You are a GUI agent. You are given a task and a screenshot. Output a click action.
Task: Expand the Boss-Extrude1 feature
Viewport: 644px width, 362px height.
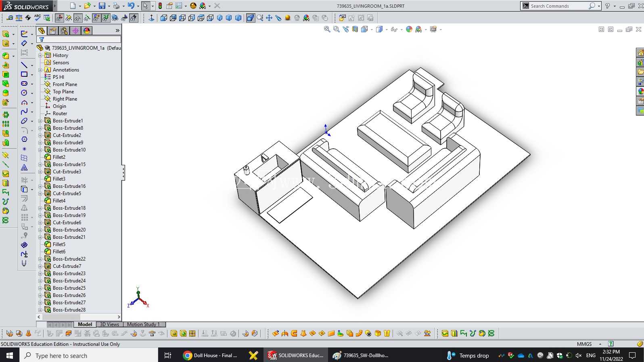coord(40,121)
